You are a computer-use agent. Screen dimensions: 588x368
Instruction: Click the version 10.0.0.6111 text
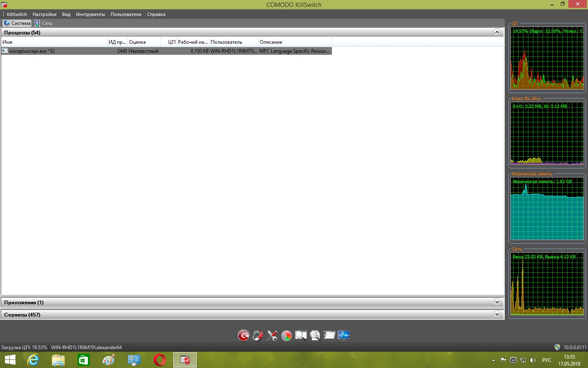tap(575, 347)
